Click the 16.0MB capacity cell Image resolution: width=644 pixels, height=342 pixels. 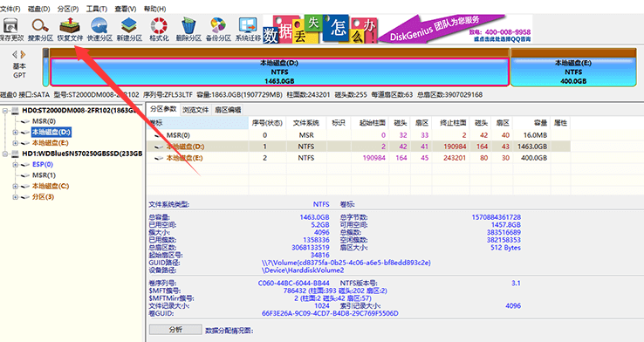(535, 135)
